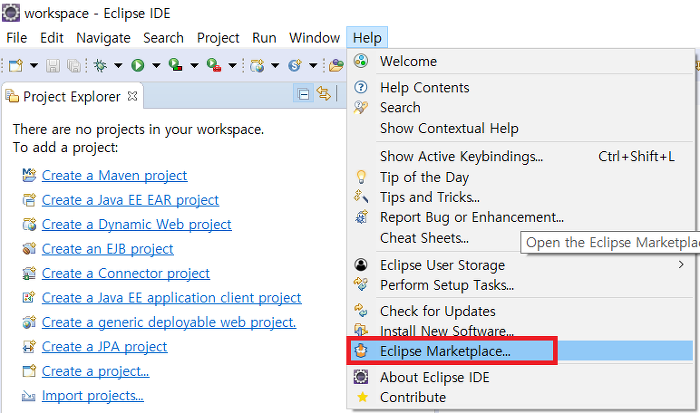Viewport: 700px width, 413px height.
Task: Expand the Coverage dropdown arrow
Action: 194,66
